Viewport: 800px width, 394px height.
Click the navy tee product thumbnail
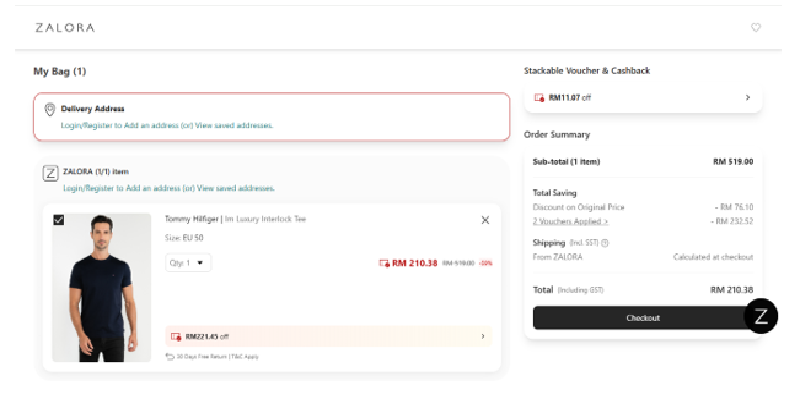[102, 288]
